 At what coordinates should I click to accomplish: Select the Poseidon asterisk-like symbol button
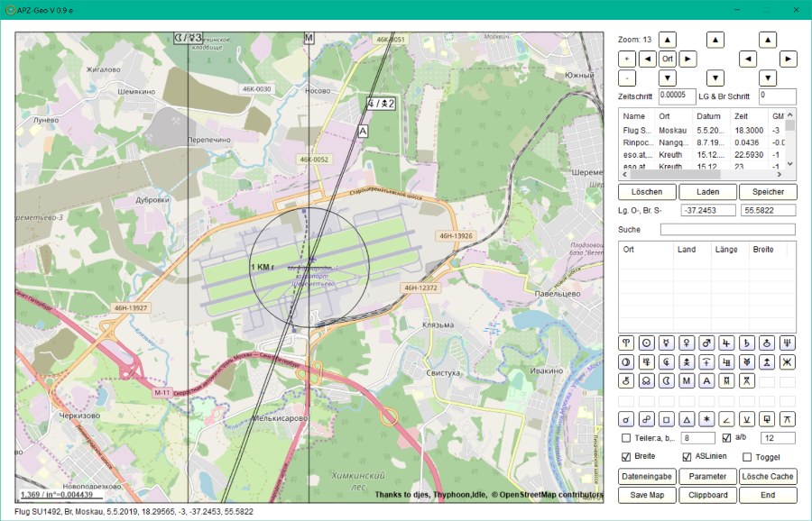tap(787, 362)
